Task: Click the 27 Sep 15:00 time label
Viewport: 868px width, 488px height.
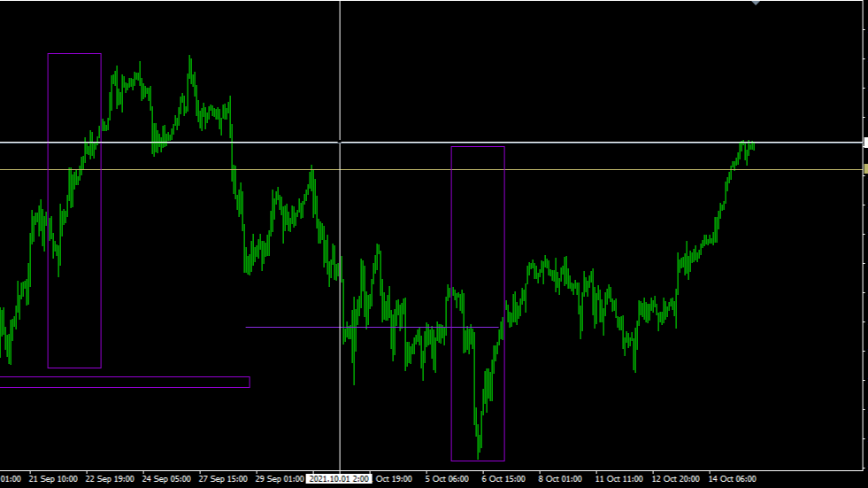Action: (x=223, y=478)
